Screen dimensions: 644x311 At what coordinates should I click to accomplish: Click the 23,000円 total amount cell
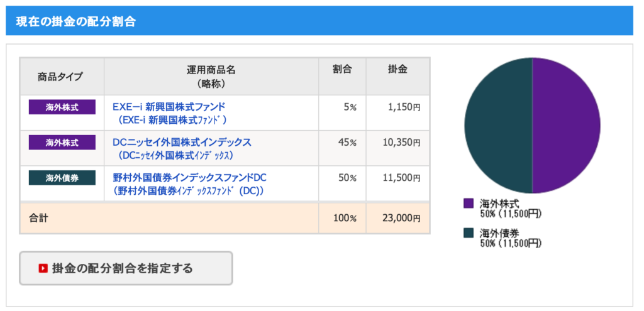pyautogui.click(x=398, y=218)
